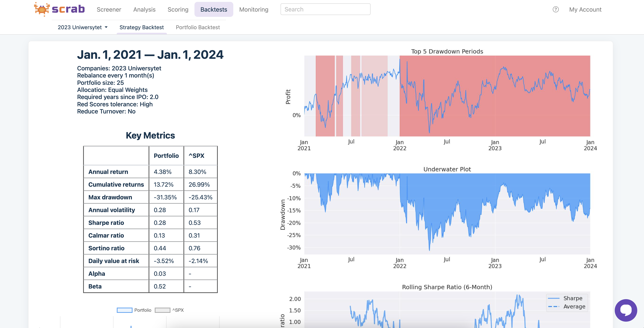644x328 pixels.
Task: Toggle Portfolio series in chart legend
Action: [x=143, y=310]
